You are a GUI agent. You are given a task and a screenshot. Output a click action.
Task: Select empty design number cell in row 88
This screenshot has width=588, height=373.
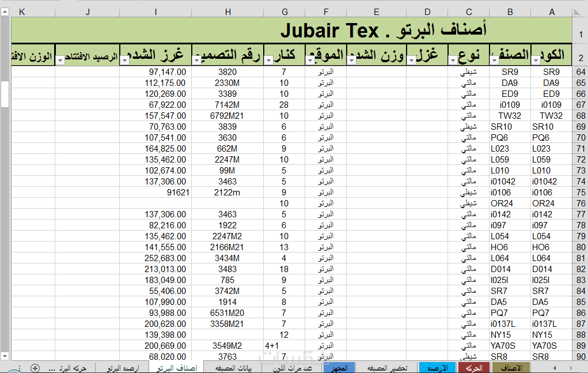pos(227,335)
